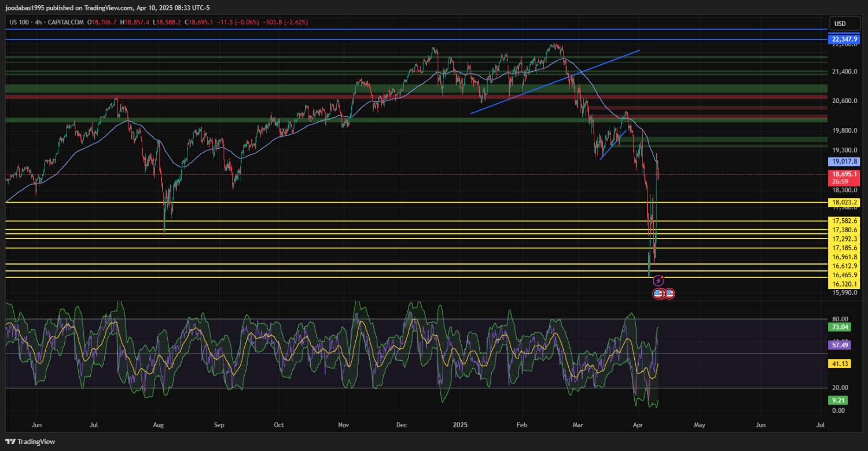Select the 19,017.8 moving average price label

(844, 162)
